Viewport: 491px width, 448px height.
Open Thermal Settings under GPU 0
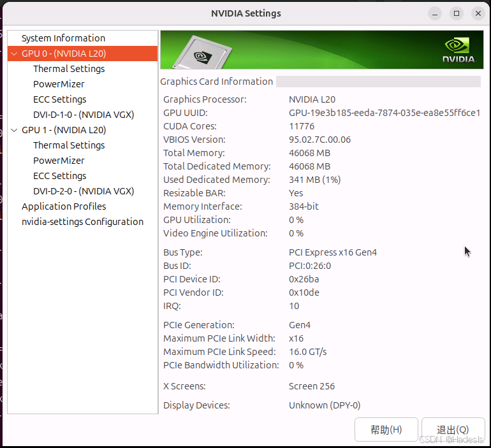69,69
